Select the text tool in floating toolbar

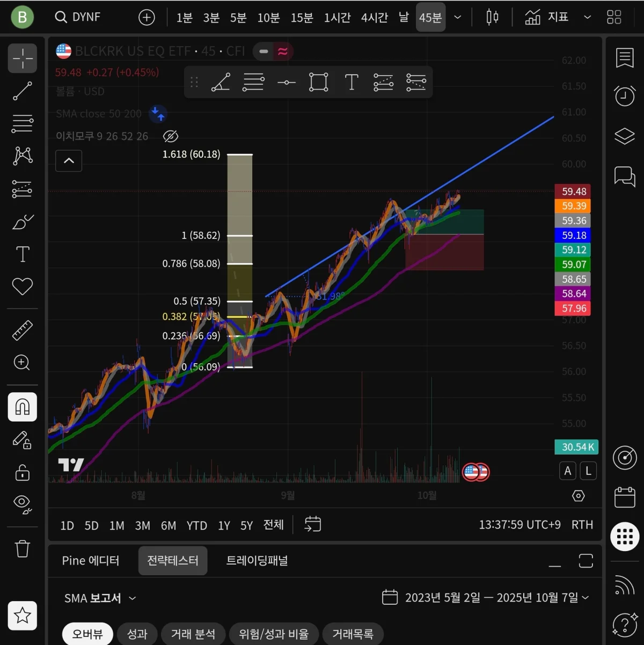coord(352,82)
